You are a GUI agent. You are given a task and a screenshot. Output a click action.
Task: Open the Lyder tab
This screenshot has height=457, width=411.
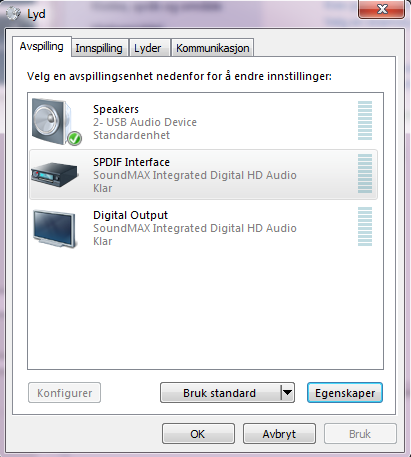pos(148,48)
